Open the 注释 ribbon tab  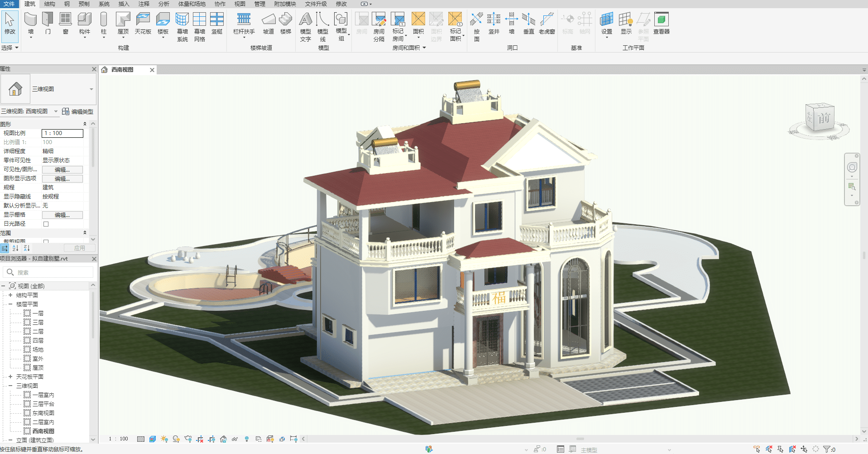tap(144, 4)
